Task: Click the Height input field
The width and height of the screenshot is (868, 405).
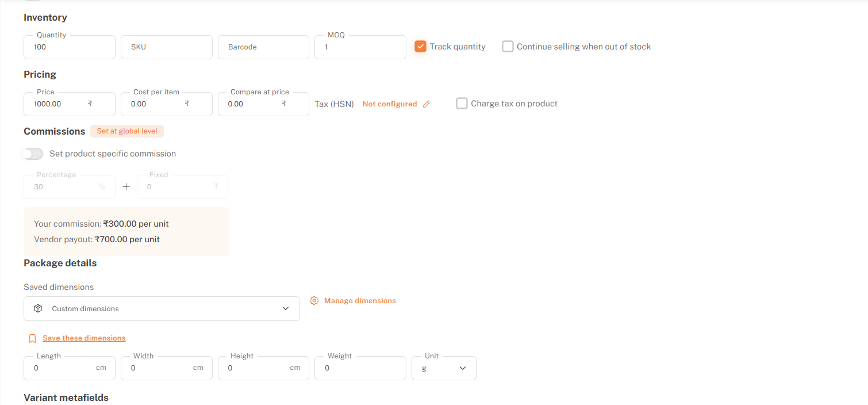Action: pos(263,368)
